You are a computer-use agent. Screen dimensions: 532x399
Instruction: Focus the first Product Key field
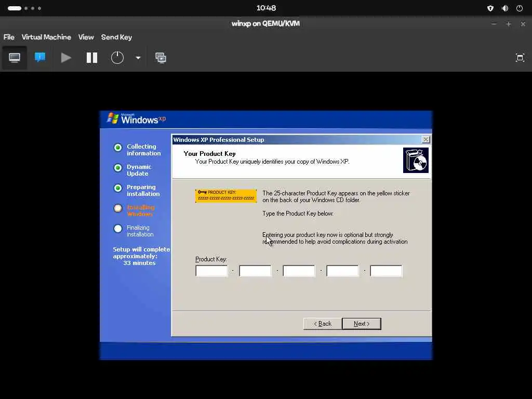point(212,271)
